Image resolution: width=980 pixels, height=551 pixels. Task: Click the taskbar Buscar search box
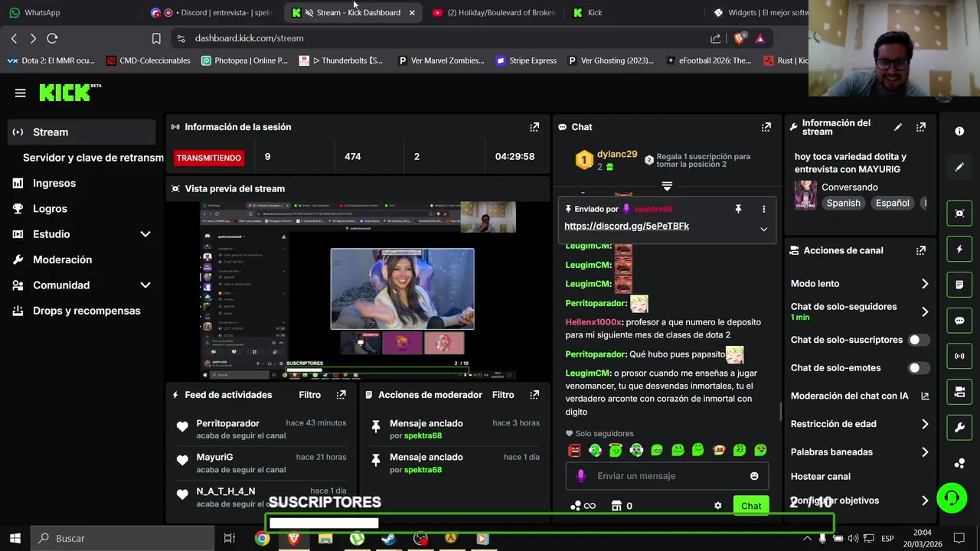pyautogui.click(x=122, y=538)
